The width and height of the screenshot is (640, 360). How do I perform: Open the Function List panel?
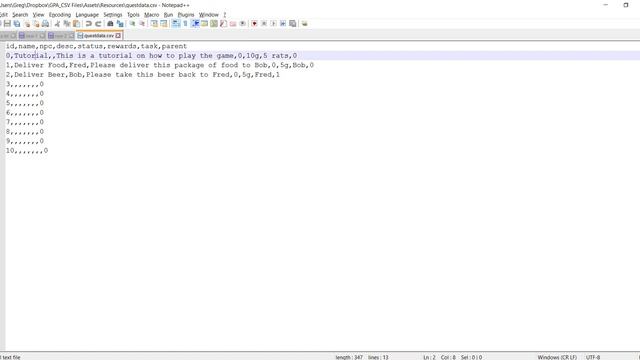coord(223,24)
